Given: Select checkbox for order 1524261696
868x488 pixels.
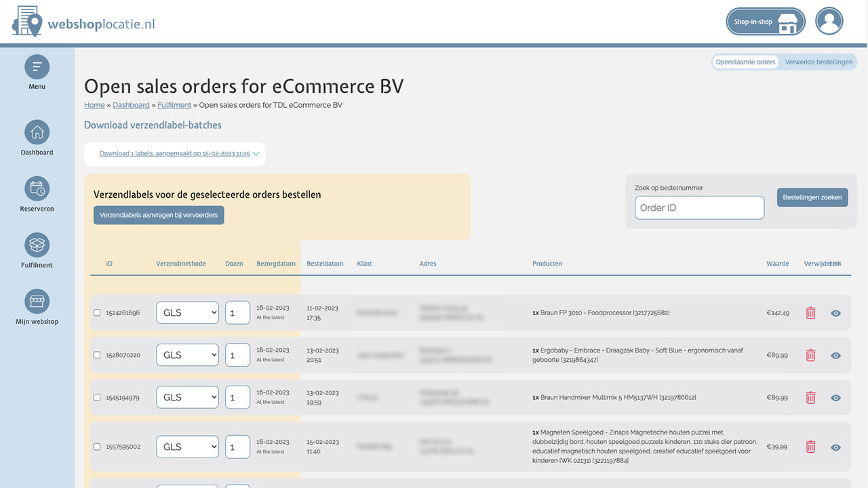Looking at the screenshot, I should (97, 312).
